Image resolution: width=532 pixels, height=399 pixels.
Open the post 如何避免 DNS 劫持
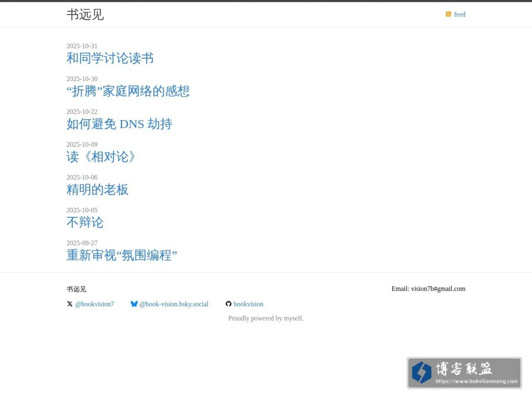[119, 124]
